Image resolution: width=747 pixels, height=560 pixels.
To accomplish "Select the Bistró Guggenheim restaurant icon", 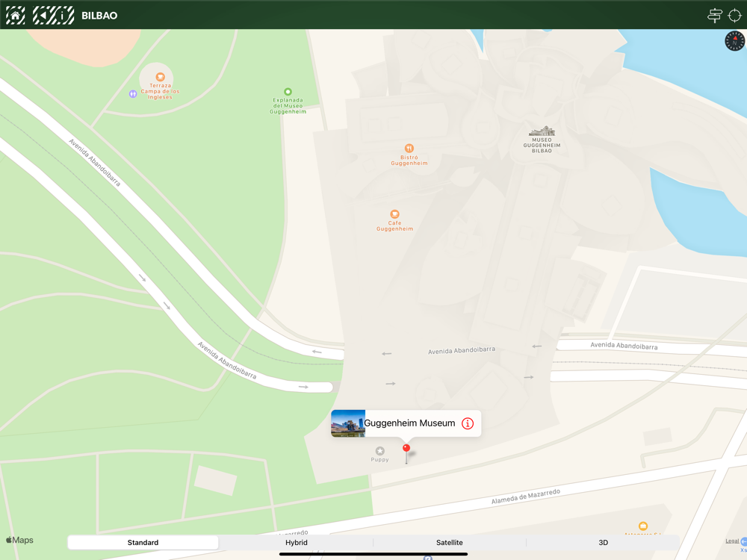I will tap(409, 148).
